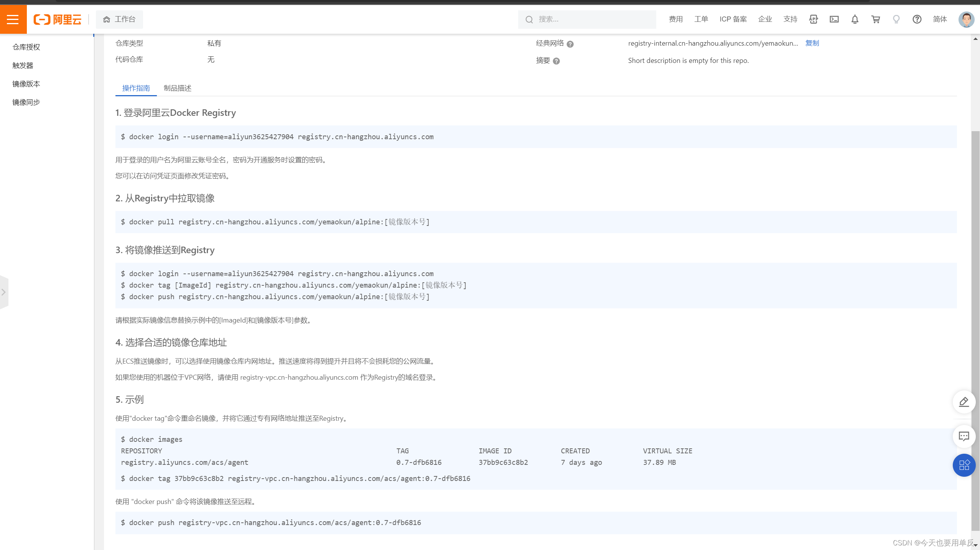Select 镜像版本 in the sidebar

tap(26, 84)
